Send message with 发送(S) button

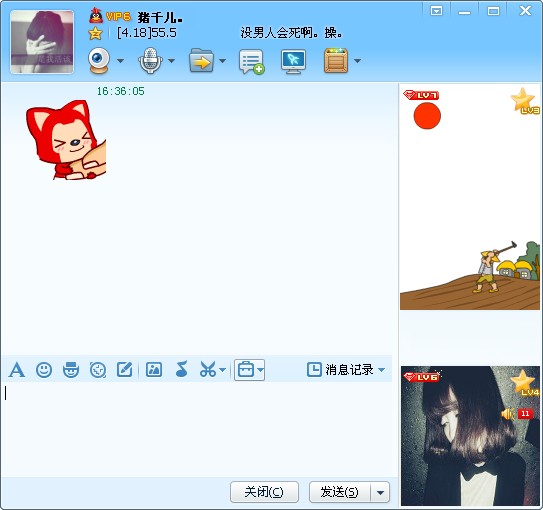[339, 492]
